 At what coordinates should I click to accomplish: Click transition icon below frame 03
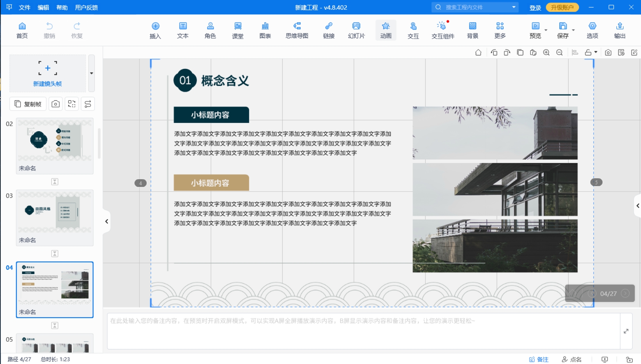coord(55,254)
